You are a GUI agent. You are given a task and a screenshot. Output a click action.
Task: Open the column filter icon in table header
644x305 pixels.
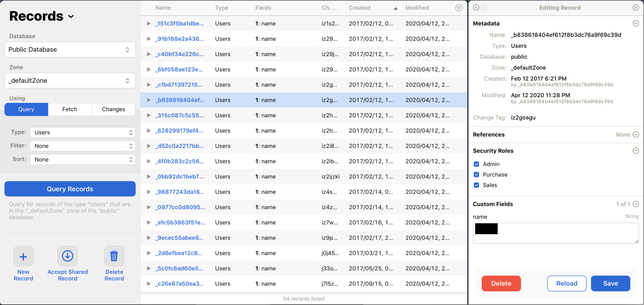click(458, 8)
